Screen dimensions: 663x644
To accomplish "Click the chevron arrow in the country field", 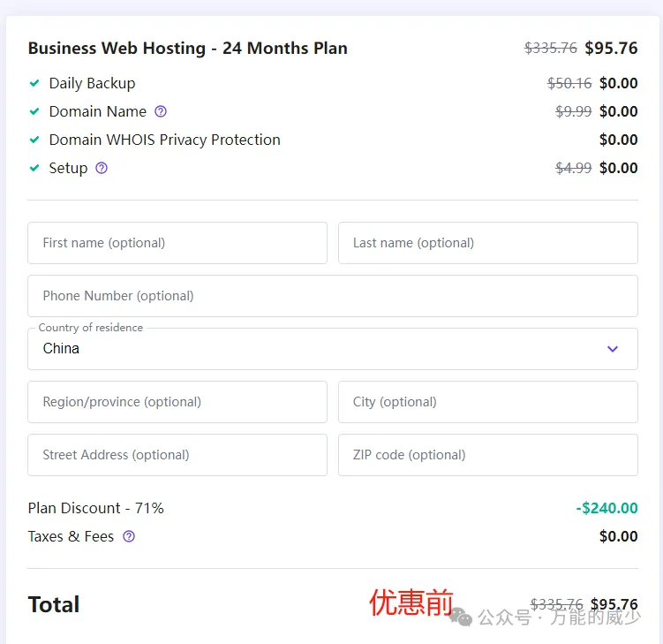I will tap(613, 349).
